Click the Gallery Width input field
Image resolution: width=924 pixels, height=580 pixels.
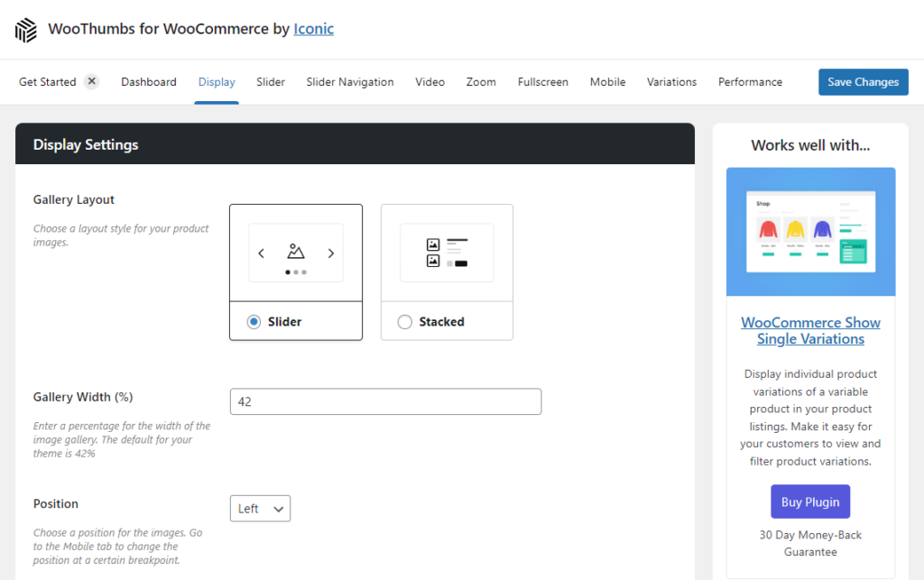385,401
